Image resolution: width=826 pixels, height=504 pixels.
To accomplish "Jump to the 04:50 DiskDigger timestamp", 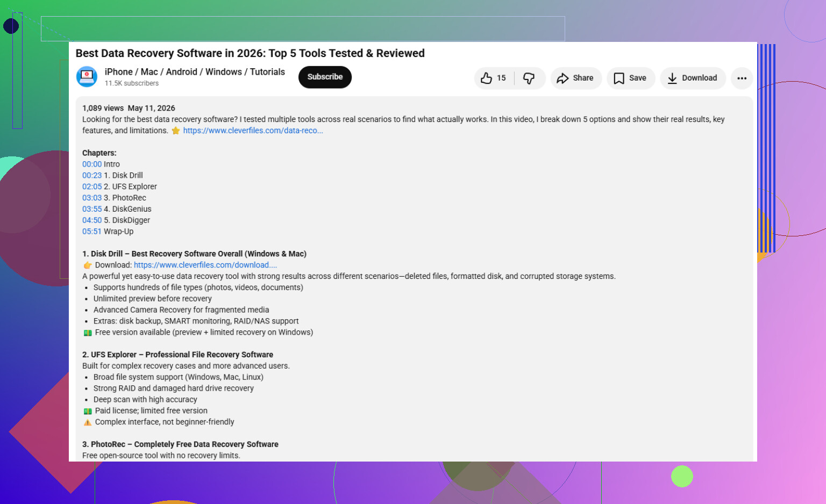I will (92, 220).
